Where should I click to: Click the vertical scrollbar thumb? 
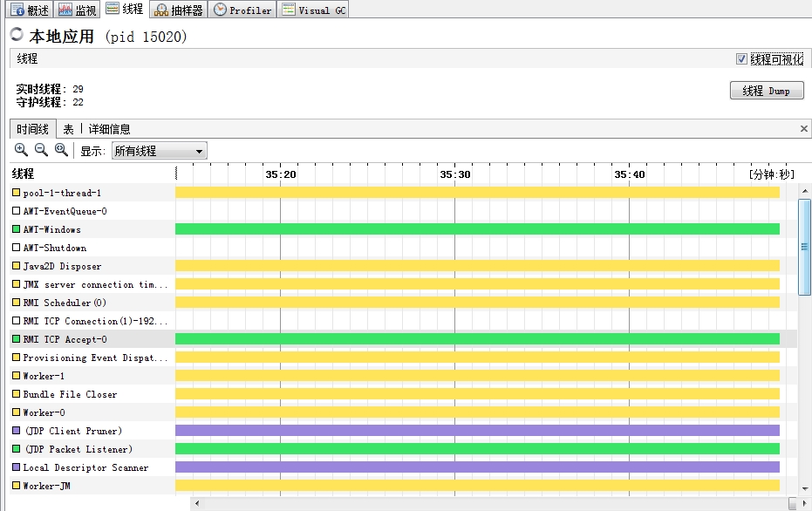click(x=805, y=247)
